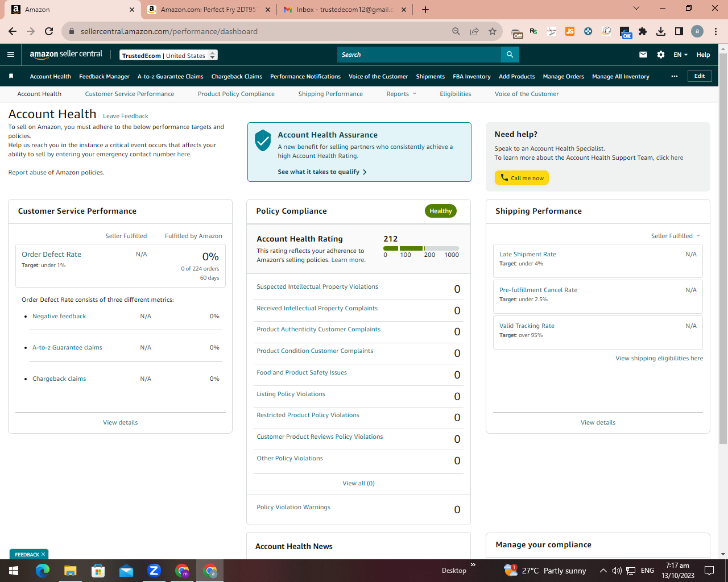Open the settings gear icon
728x582 pixels.
click(x=661, y=55)
